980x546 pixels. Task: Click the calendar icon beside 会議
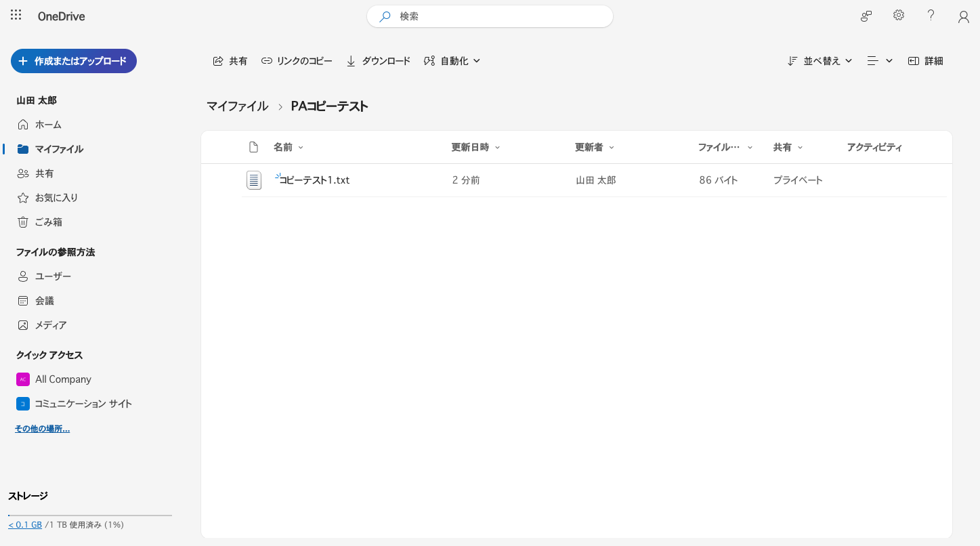(23, 301)
